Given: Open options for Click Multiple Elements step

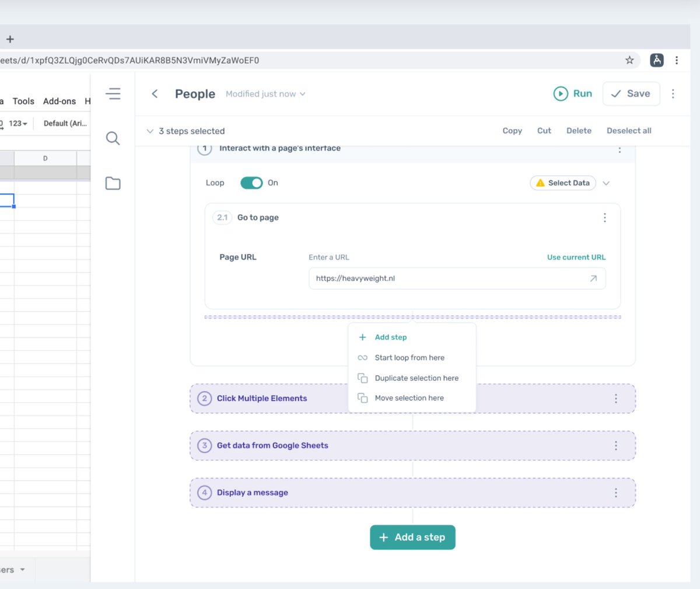Looking at the screenshot, I should point(616,399).
